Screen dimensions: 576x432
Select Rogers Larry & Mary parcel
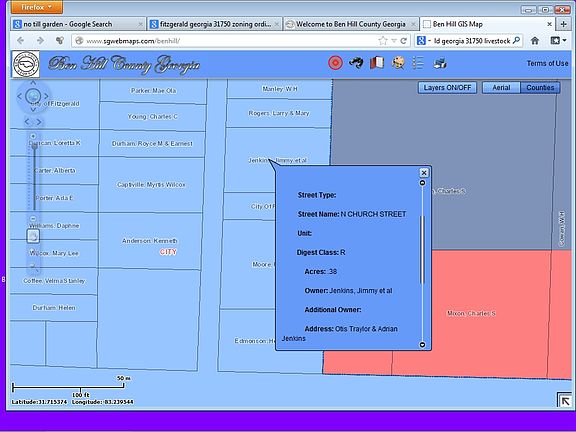pos(279,113)
